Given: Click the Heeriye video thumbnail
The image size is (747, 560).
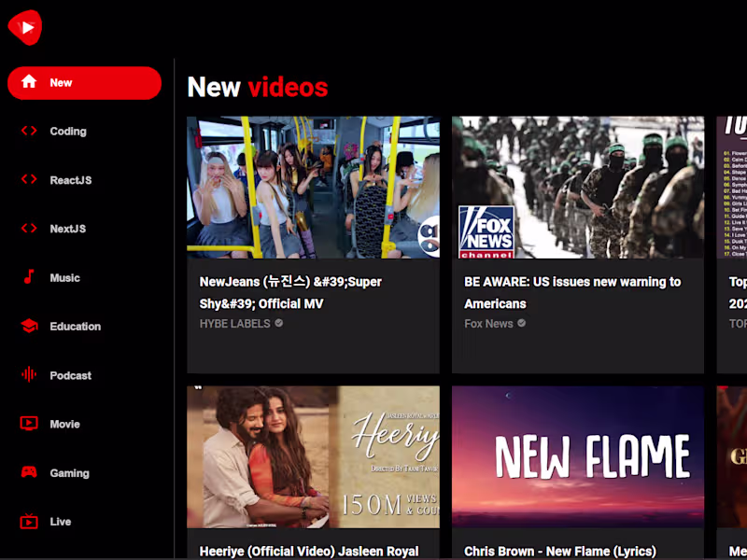Looking at the screenshot, I should [313, 456].
